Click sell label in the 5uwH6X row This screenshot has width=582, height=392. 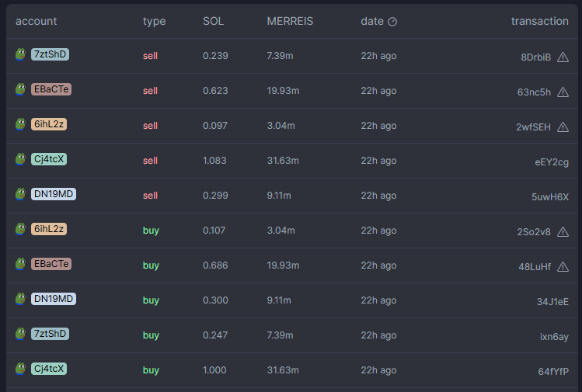(150, 196)
